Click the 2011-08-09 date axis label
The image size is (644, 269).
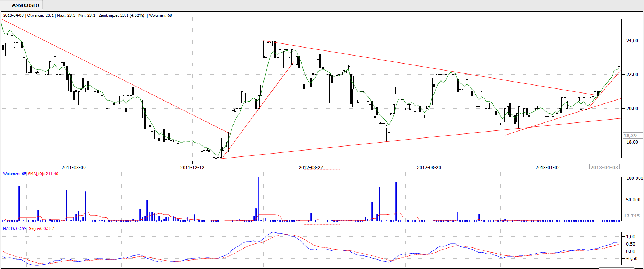click(74, 168)
